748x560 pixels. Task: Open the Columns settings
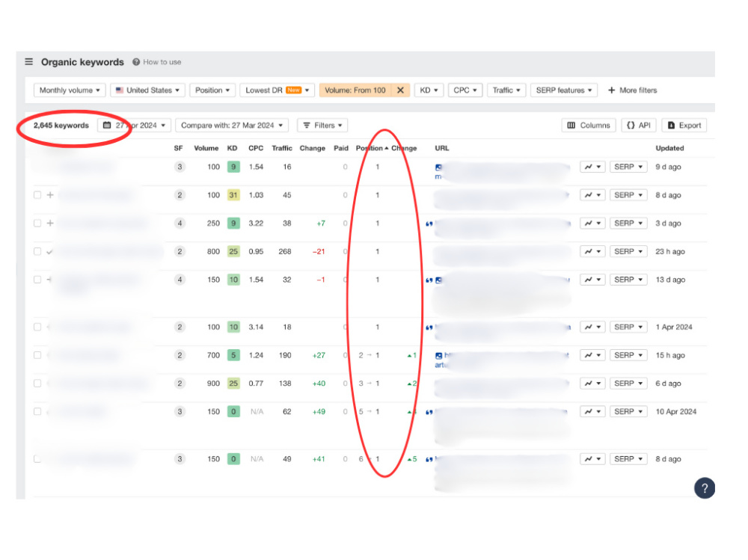click(589, 126)
